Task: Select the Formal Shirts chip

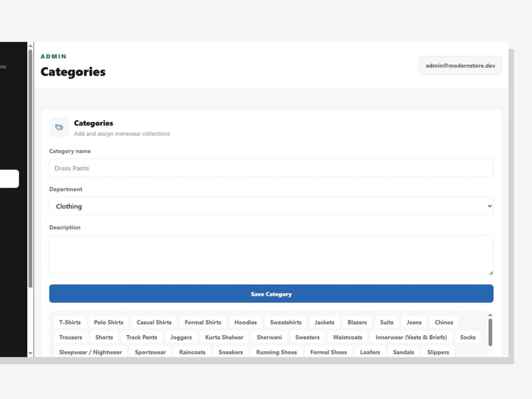Action: [203, 322]
